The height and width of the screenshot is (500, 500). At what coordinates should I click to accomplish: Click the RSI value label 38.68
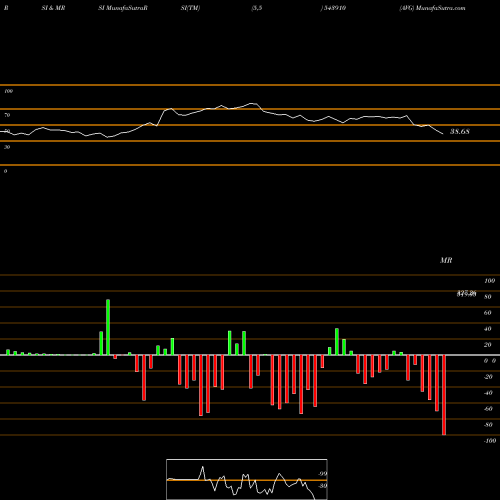(460, 132)
